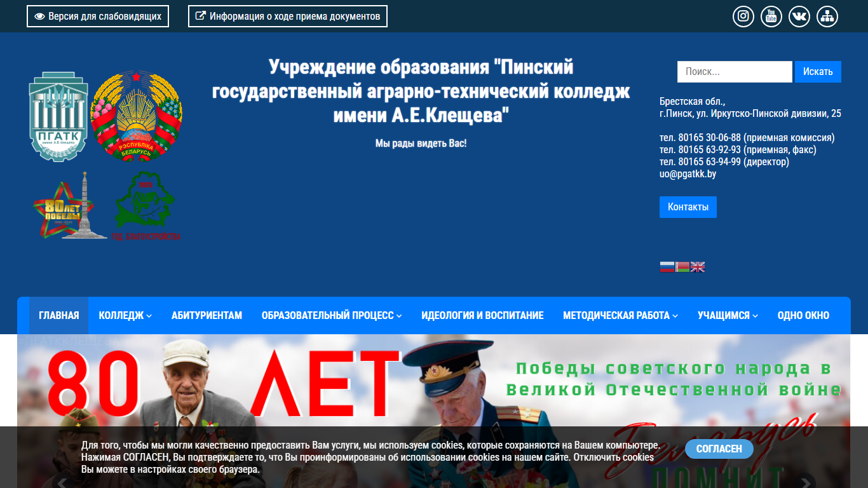Switch language with the British flag
The width and height of the screenshot is (868, 488).
[x=698, y=267]
